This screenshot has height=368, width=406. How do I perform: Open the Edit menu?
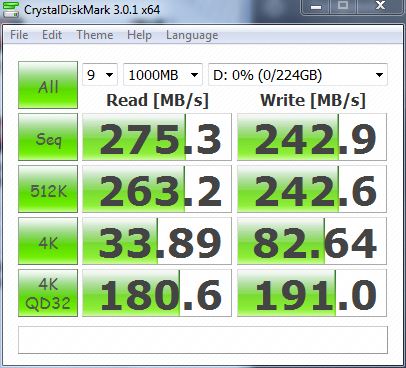(52, 35)
